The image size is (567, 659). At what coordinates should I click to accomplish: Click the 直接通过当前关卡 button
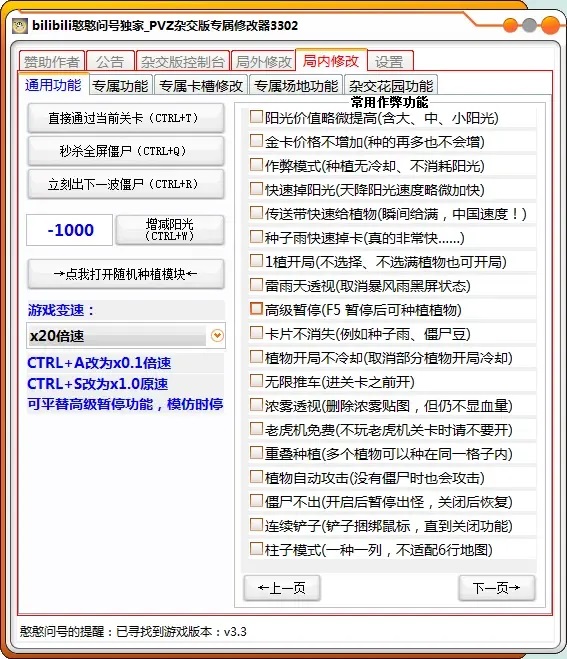(126, 118)
